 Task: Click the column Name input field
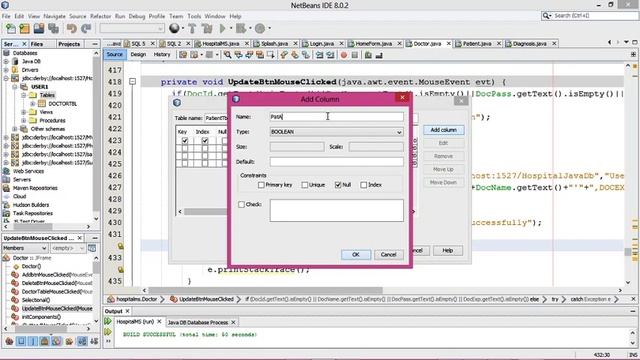336,117
